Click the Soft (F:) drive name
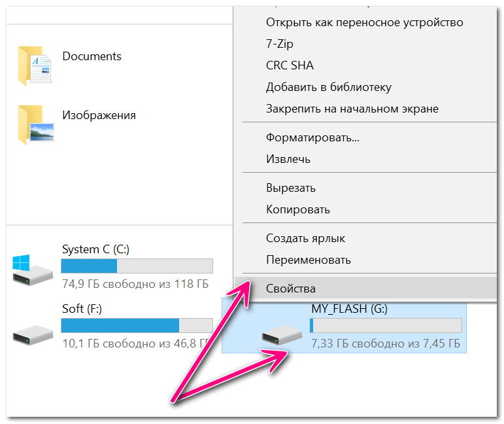 click(x=82, y=309)
